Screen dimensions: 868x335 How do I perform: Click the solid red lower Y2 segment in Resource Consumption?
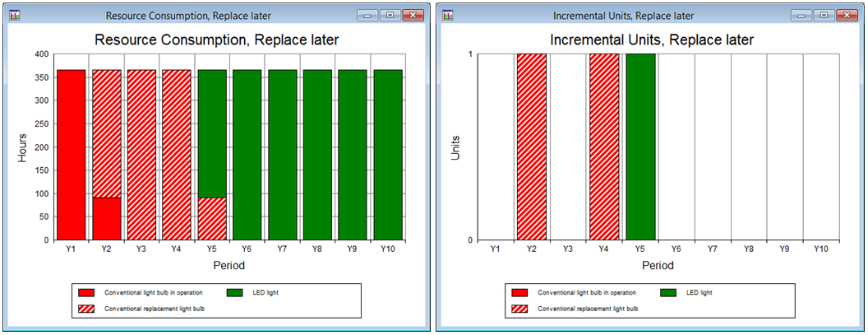(x=106, y=219)
